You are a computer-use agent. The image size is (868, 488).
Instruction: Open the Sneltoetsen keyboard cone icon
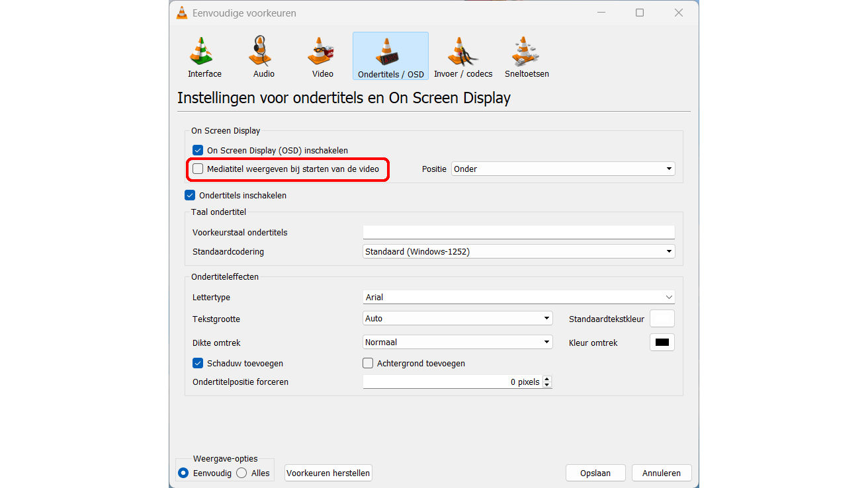tap(527, 51)
